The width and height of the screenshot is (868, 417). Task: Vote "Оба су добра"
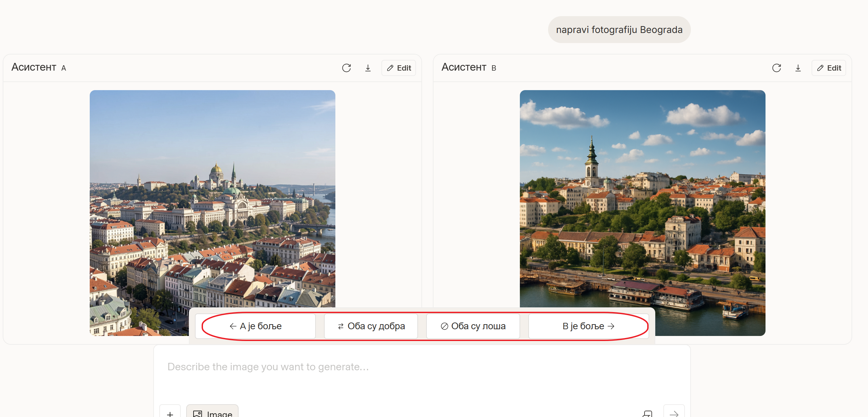coord(371,326)
